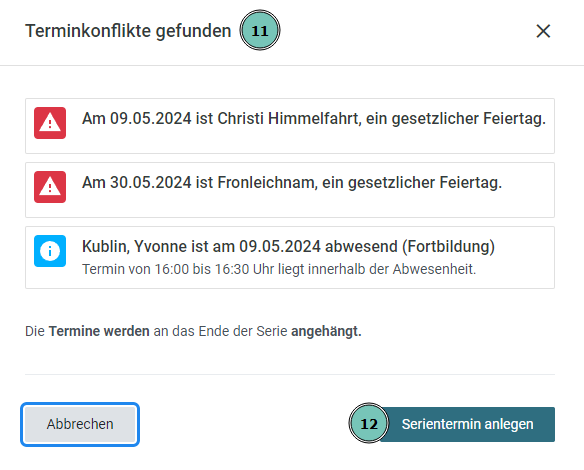This screenshot has width=584, height=470.
Task: Select the Fronleichnam holiday conflict message
Action: [292, 182]
